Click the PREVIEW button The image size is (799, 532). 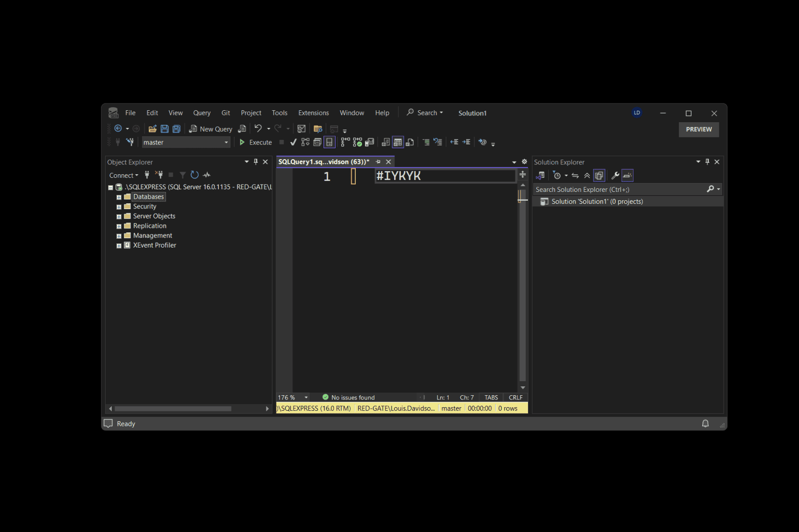[x=699, y=129]
